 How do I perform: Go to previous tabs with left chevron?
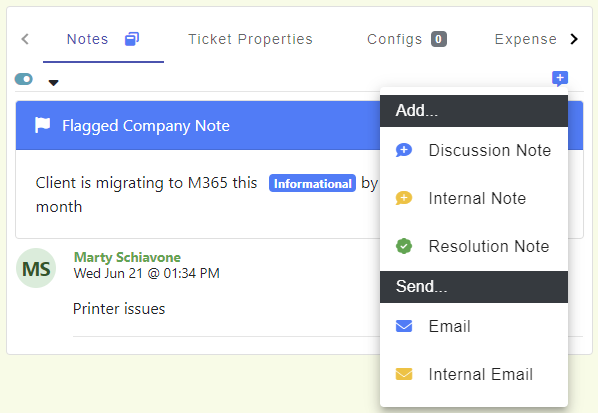25,39
